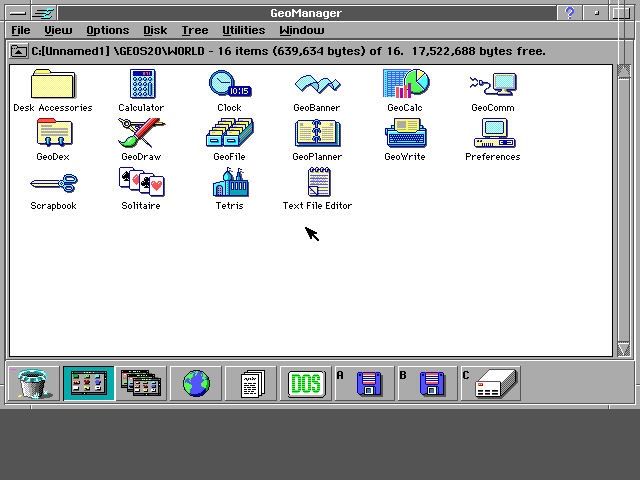This screenshot has width=640, height=480.
Task: Click the up-directory folder button beside path
Action: tap(19, 51)
